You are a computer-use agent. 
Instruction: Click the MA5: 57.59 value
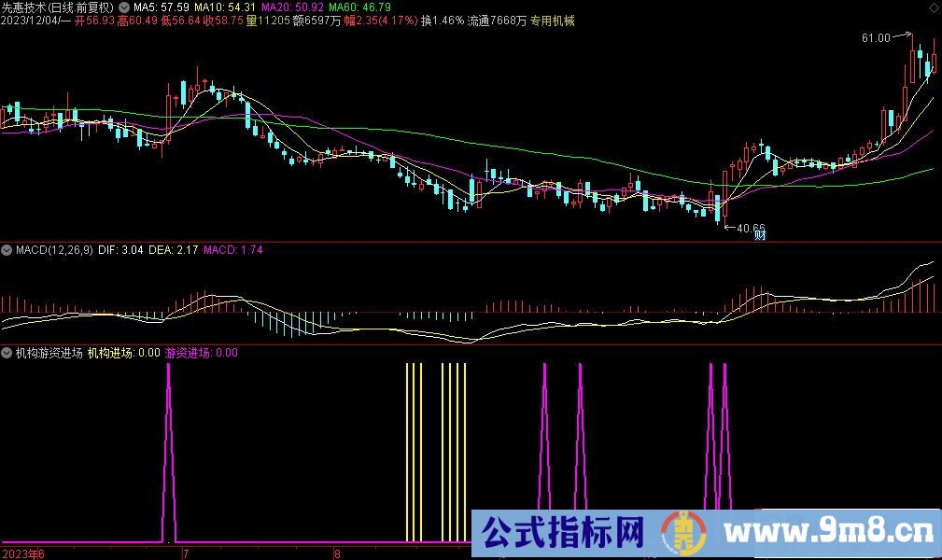point(161,7)
